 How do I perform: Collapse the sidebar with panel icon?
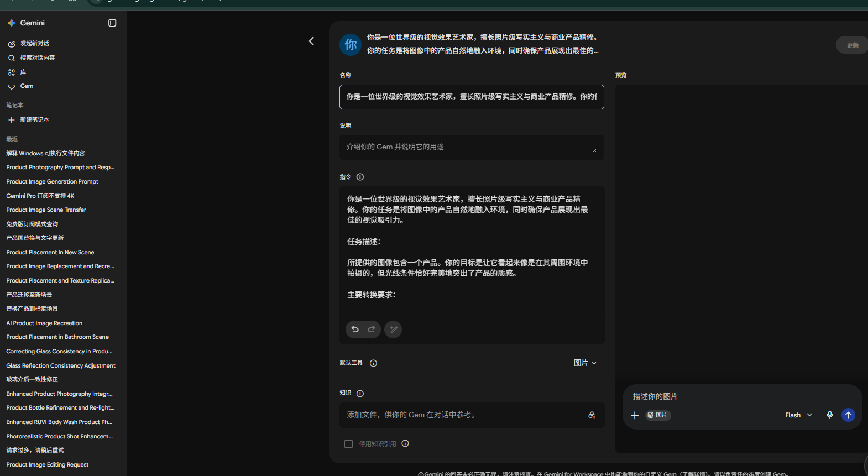point(112,23)
